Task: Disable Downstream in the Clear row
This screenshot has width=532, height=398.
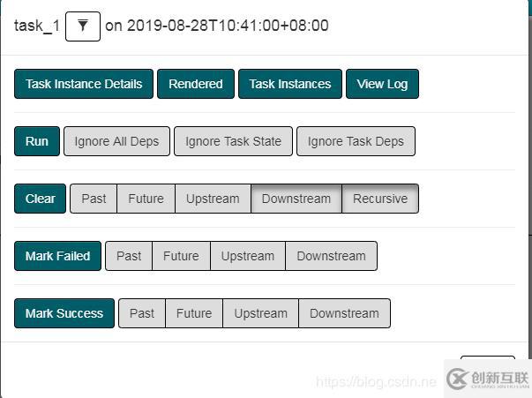Action: (296, 199)
